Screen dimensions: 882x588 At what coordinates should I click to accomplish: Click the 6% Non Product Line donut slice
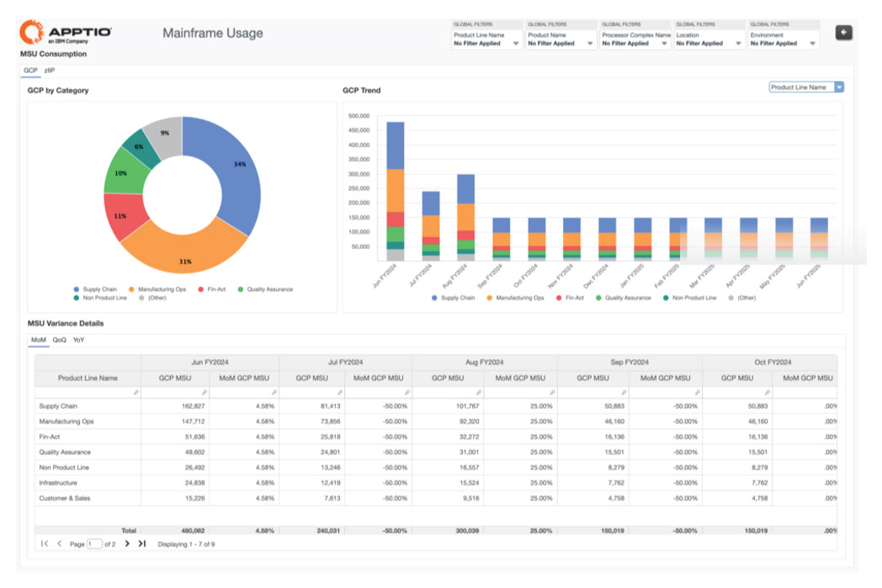point(141,147)
